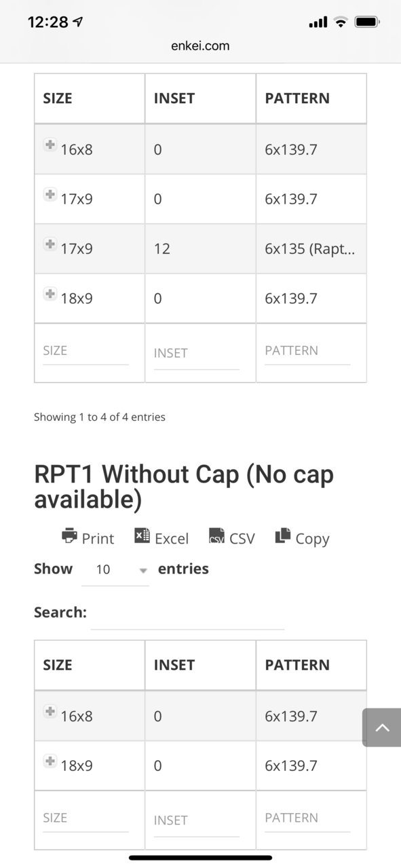The image size is (401, 868).
Task: Tap the scroll-to-top arrow button
Action: (382, 728)
